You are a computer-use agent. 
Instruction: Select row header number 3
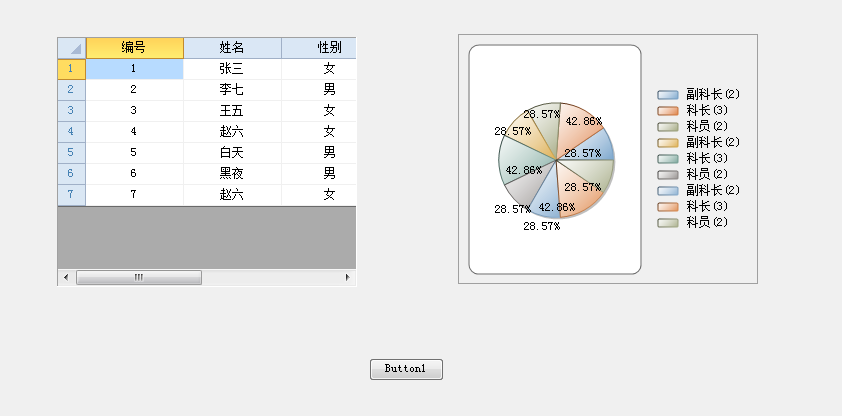[x=71, y=111]
